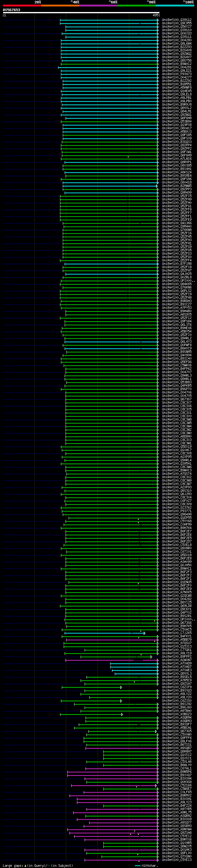
Task: Click the purple ~60% identity legend segment
Action: coord(99,6)
